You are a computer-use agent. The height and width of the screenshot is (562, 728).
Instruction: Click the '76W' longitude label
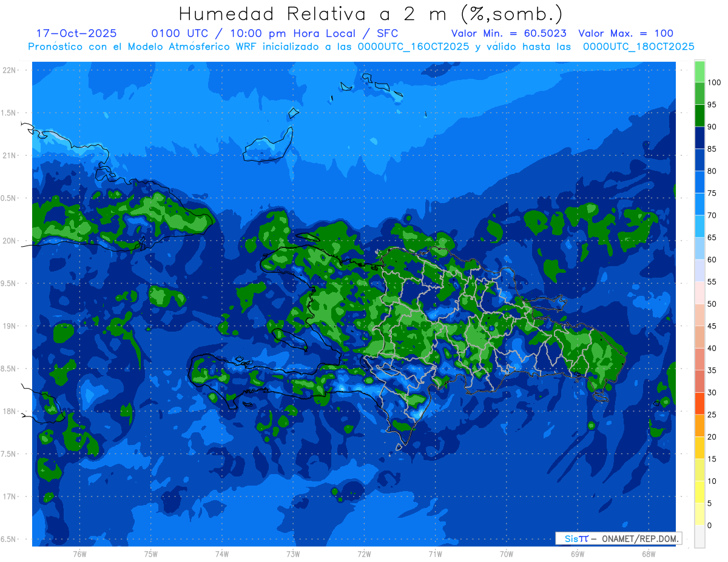[79, 554]
